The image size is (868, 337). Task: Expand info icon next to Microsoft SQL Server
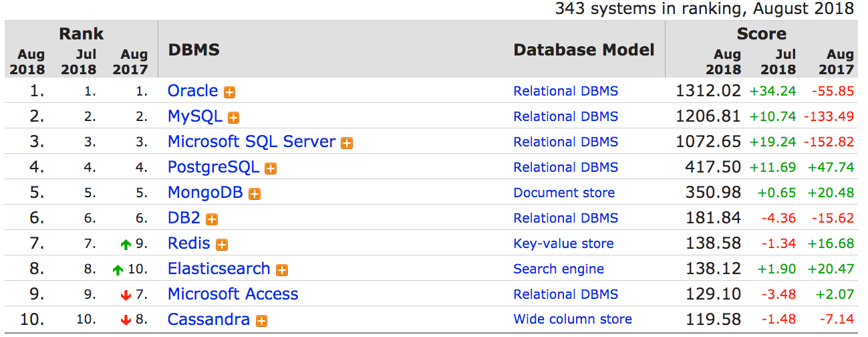pyautogui.click(x=347, y=143)
